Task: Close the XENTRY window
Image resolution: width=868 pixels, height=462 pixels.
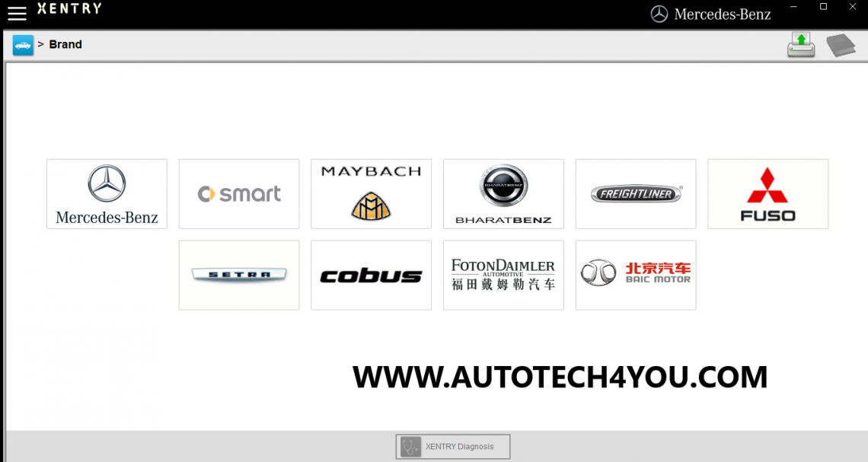Action: [853, 7]
